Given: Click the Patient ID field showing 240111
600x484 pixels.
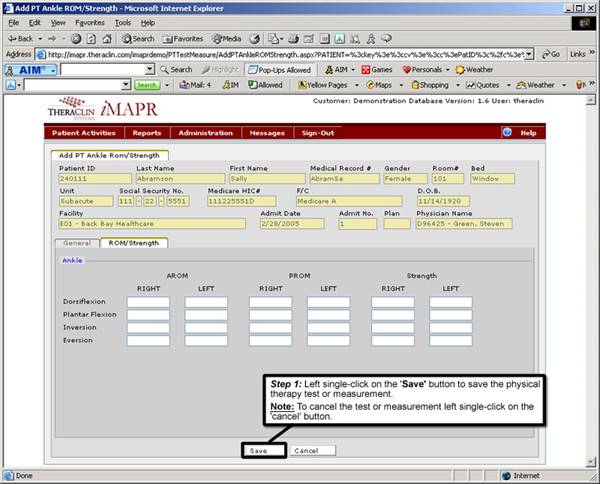Looking at the screenshot, I should [x=95, y=179].
